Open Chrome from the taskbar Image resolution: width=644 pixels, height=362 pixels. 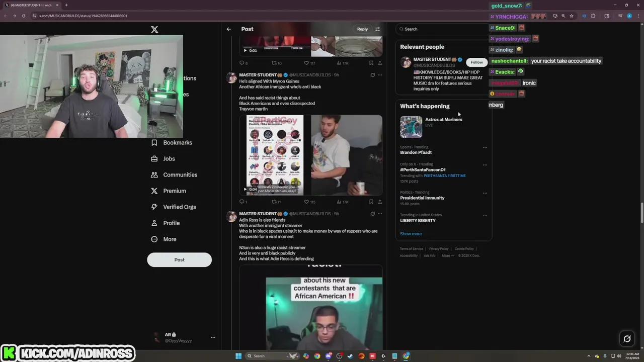[317, 356]
